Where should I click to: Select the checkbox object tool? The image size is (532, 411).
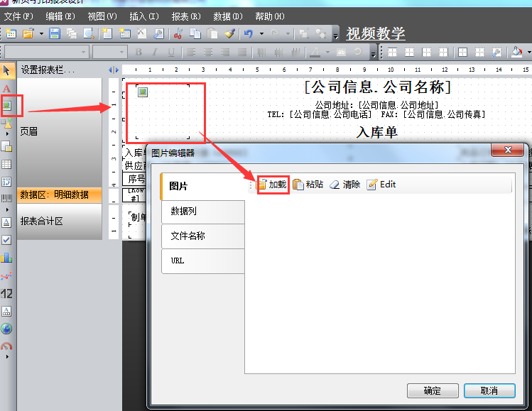[x=7, y=240]
